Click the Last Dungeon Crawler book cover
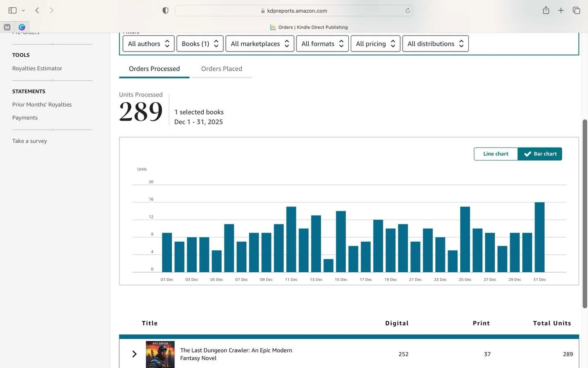The image size is (588, 368). pyautogui.click(x=160, y=355)
